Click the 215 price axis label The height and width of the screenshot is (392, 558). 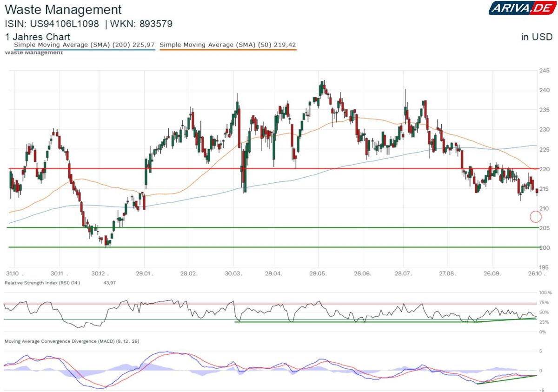[x=545, y=188]
